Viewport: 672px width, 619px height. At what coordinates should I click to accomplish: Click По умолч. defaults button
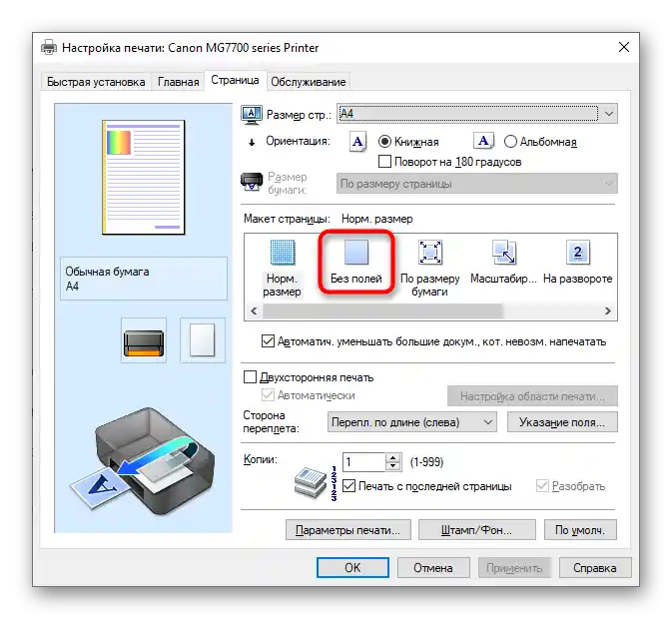point(580,530)
